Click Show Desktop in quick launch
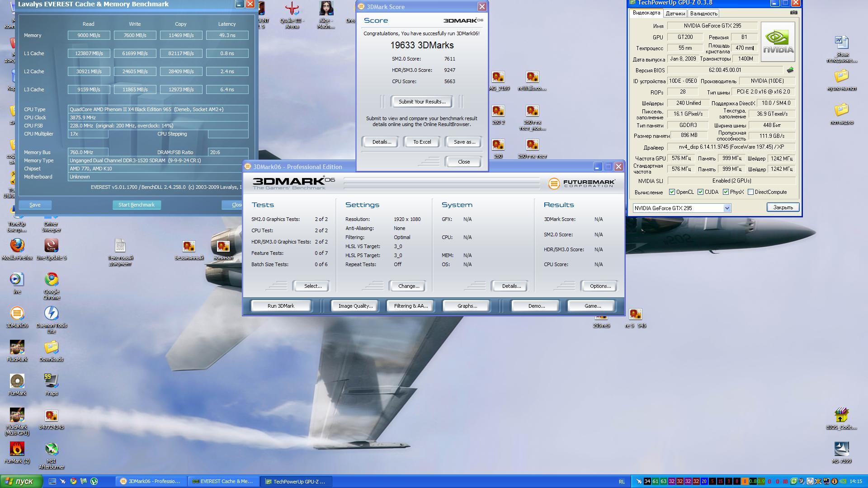This screenshot has width=868, height=488. (52, 481)
